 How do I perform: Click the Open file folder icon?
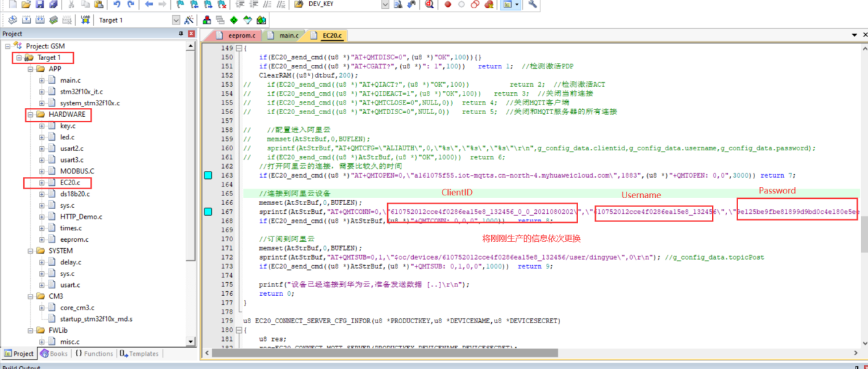(26, 4)
